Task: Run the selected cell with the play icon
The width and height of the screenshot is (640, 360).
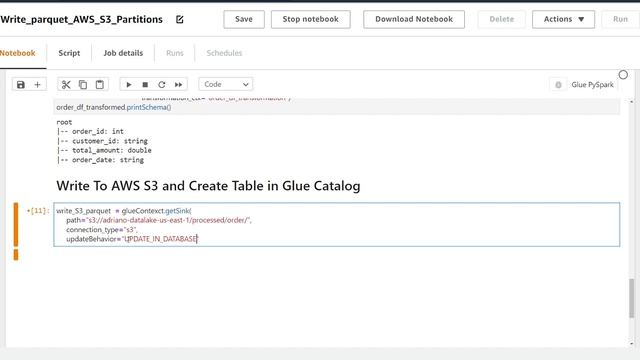Action: 129,84
